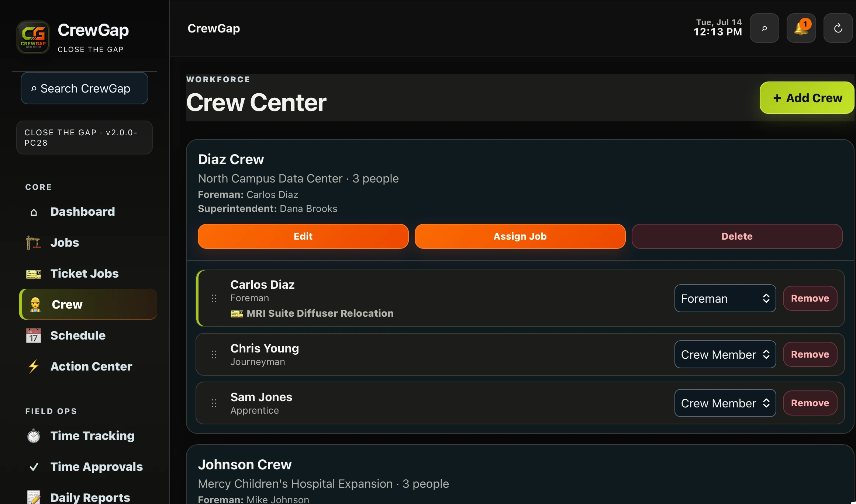Viewport: 856px width, 504px height.
Task: Click the Crew Center heading
Action: pos(256,102)
